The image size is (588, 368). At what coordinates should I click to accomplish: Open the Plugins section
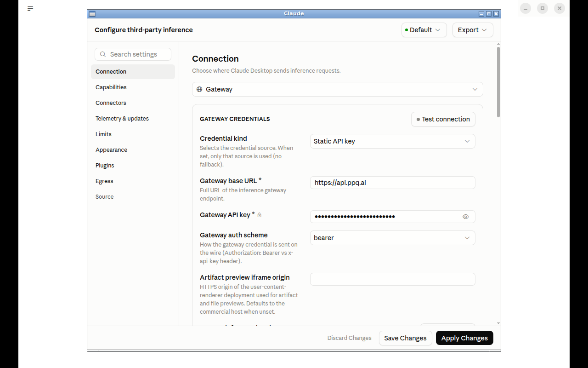[133, 166]
